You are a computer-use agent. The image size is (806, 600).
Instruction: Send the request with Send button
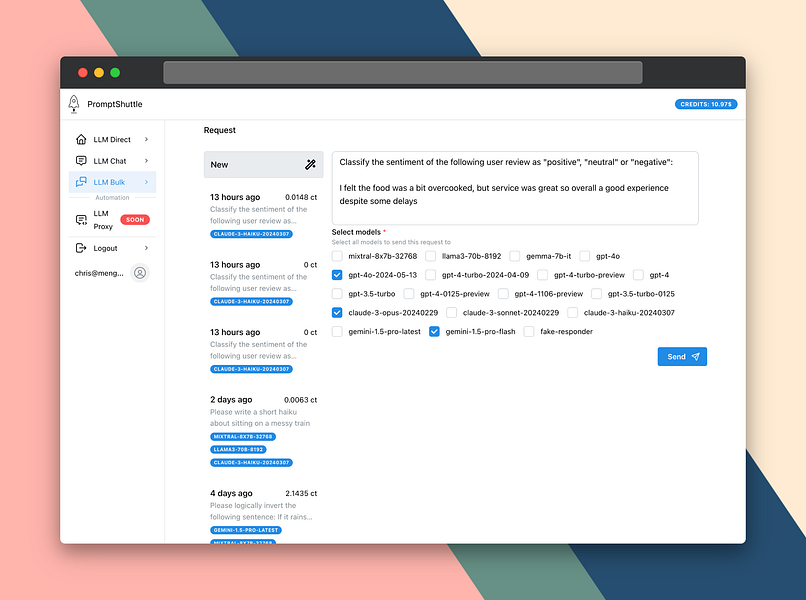click(682, 357)
